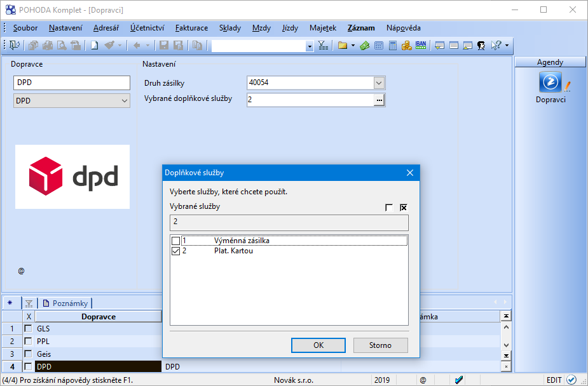The height and width of the screenshot is (386, 588).
Task: Check the Výměnná zásilka service
Action: pos(175,241)
